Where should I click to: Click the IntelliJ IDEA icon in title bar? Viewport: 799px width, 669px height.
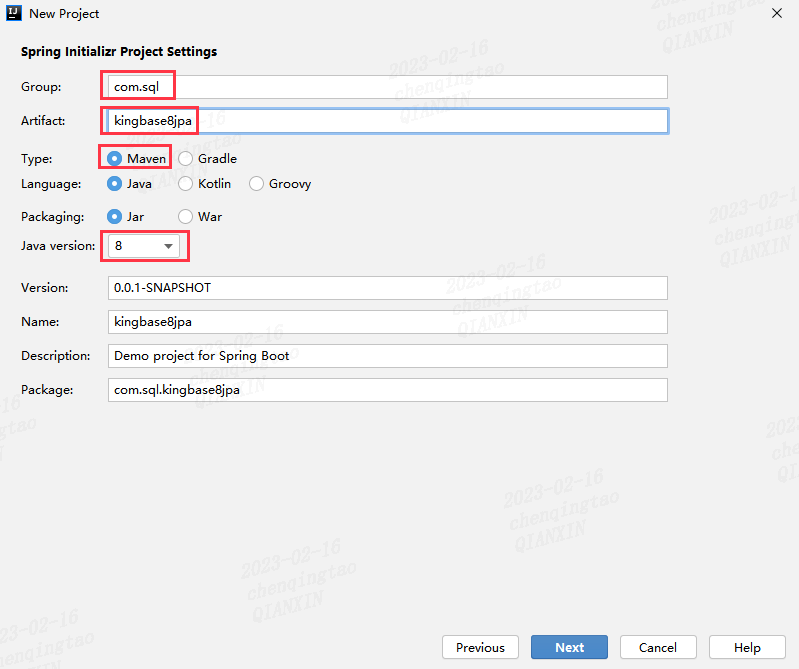pos(14,13)
